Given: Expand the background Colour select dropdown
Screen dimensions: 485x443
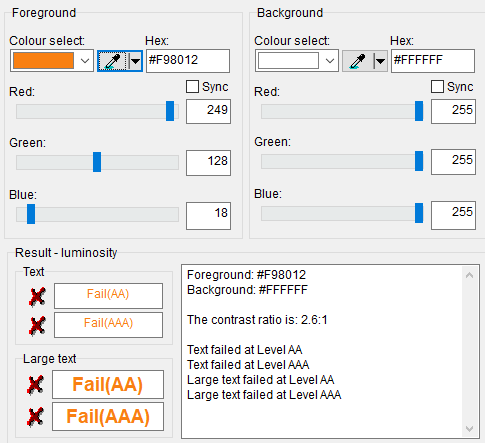Looking at the screenshot, I should (x=330, y=61).
